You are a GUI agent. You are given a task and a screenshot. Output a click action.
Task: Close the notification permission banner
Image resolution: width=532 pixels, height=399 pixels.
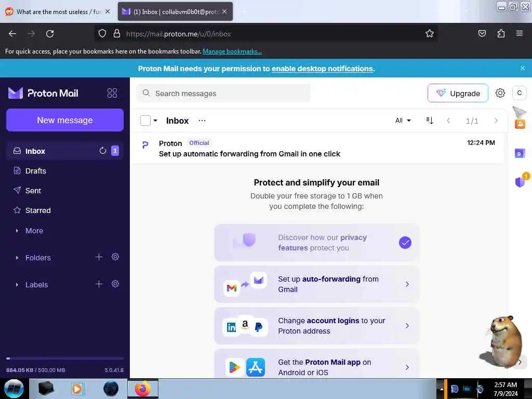(523, 68)
